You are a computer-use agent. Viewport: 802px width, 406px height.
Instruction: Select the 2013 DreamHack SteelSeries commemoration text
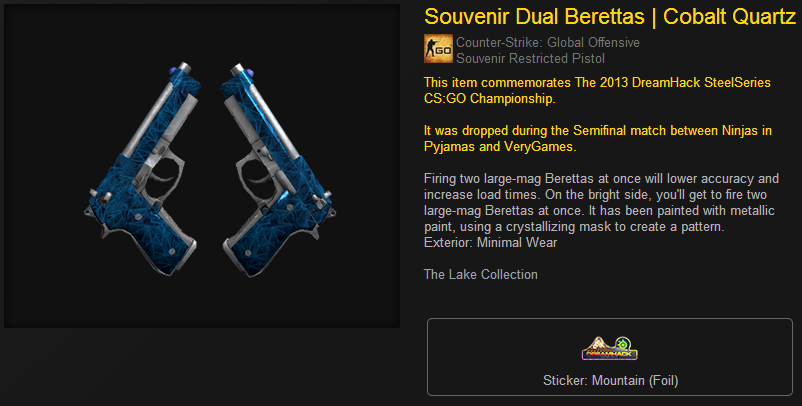[x=597, y=91]
